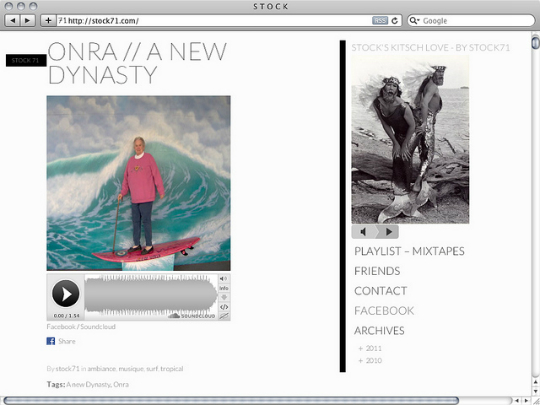Open the Facebook link under the player
The width and height of the screenshot is (540, 405).
point(61,326)
